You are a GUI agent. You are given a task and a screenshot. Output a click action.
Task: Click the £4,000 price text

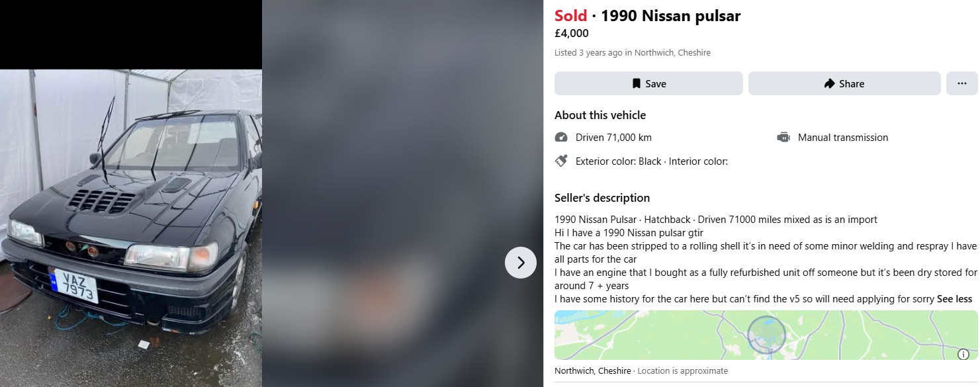[572, 34]
